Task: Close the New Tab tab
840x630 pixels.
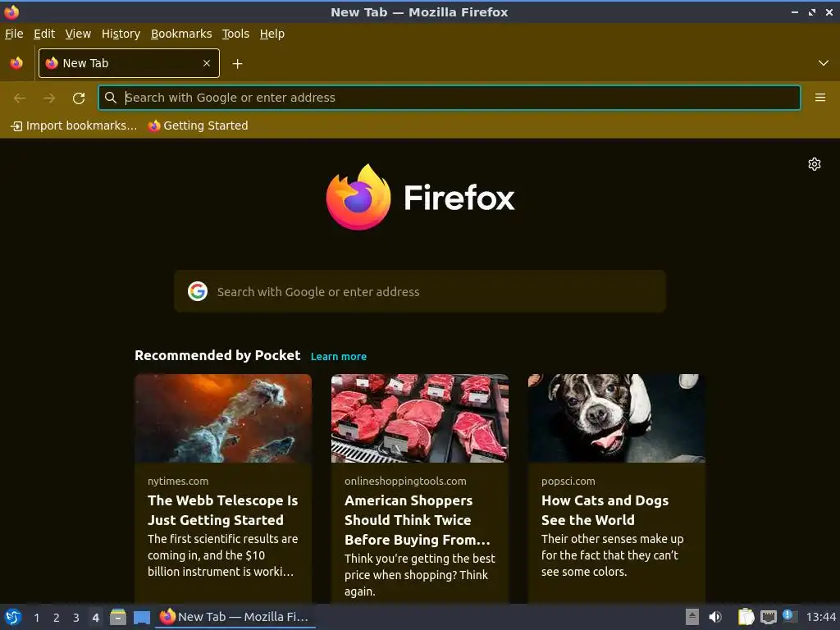Action: [x=207, y=63]
